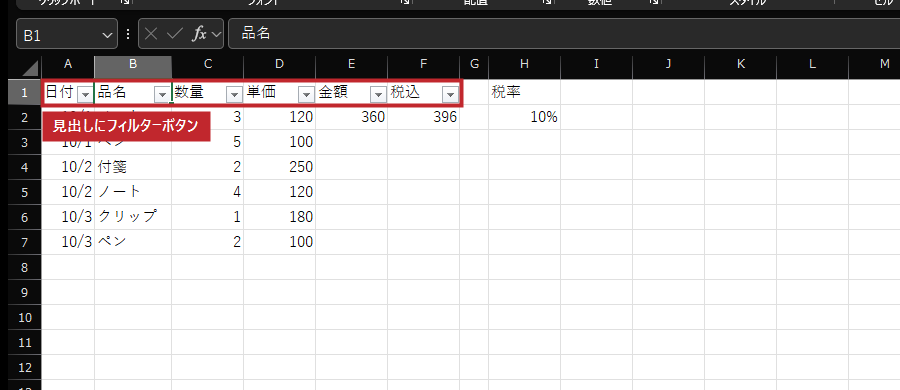Expand the dropdown chevron next to fx
The image size is (900, 390).
(x=216, y=34)
